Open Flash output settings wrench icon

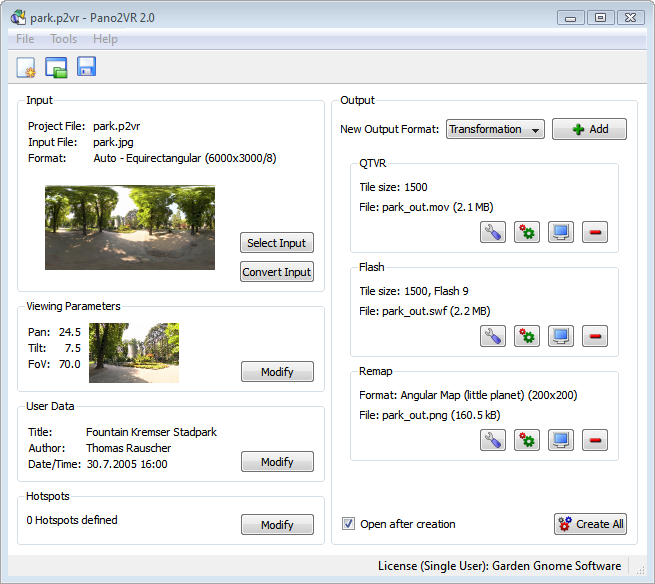tap(493, 336)
